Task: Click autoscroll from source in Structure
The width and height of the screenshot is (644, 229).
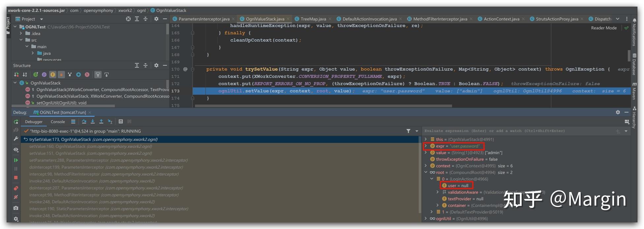Action: coord(107,75)
